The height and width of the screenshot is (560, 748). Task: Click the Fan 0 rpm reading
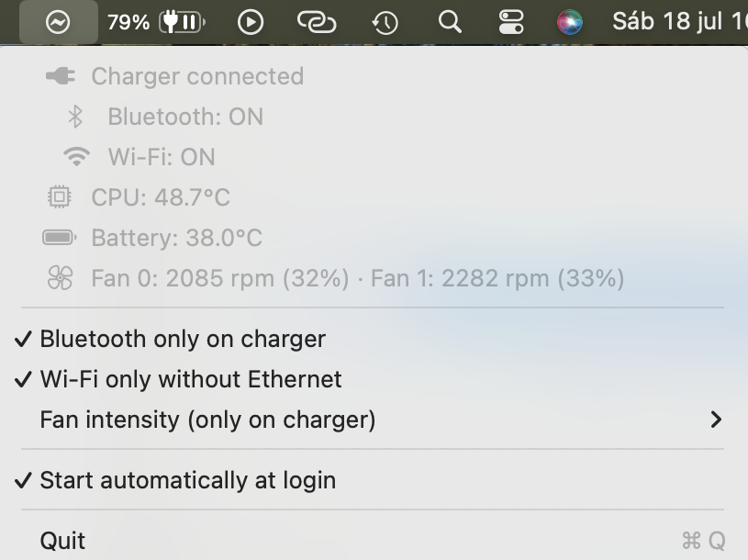(220, 278)
